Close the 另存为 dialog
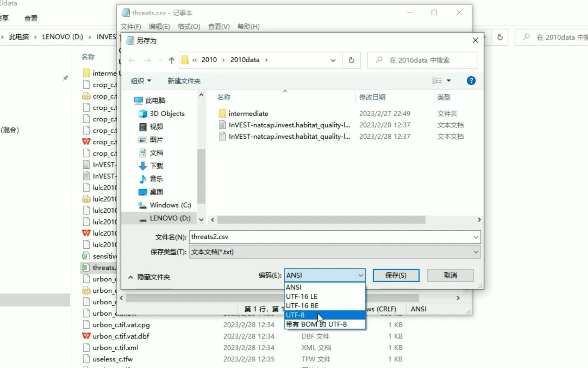Image resolution: width=588 pixels, height=368 pixels. (475, 41)
